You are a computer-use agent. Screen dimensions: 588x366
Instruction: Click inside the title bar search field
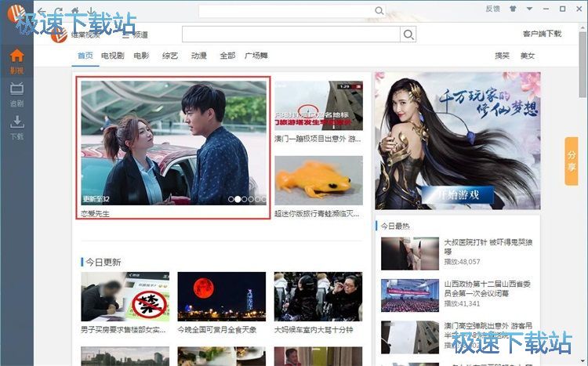pyautogui.click(x=286, y=11)
